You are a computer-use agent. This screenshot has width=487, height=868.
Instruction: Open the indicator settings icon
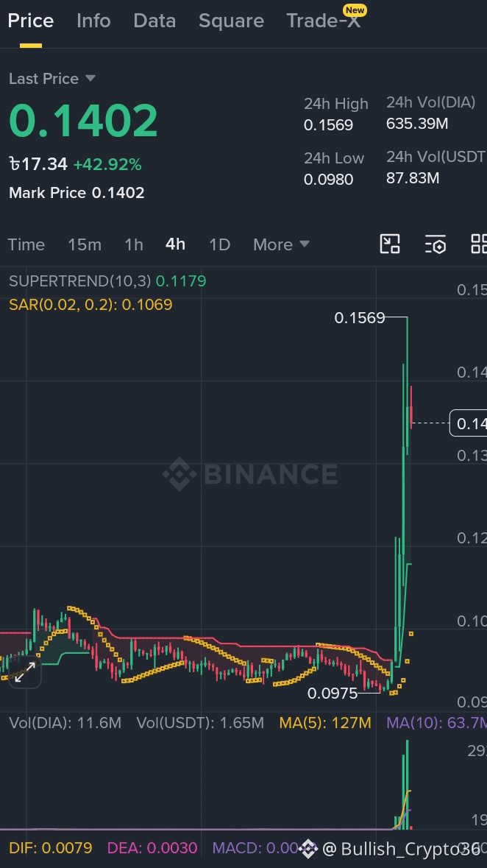[x=436, y=244]
